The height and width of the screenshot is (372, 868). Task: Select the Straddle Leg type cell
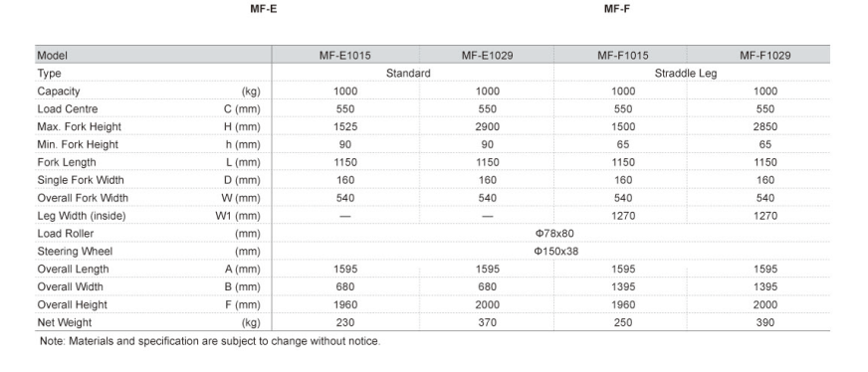pyautogui.click(x=685, y=73)
